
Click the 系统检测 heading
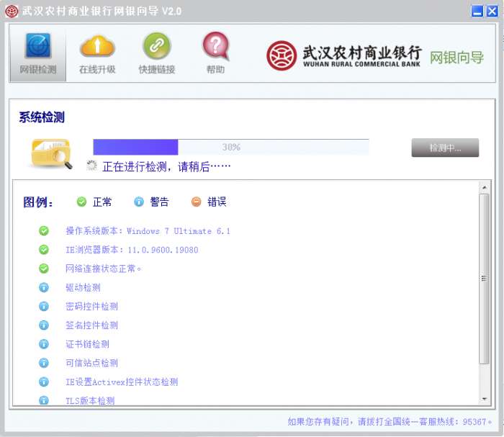point(42,117)
